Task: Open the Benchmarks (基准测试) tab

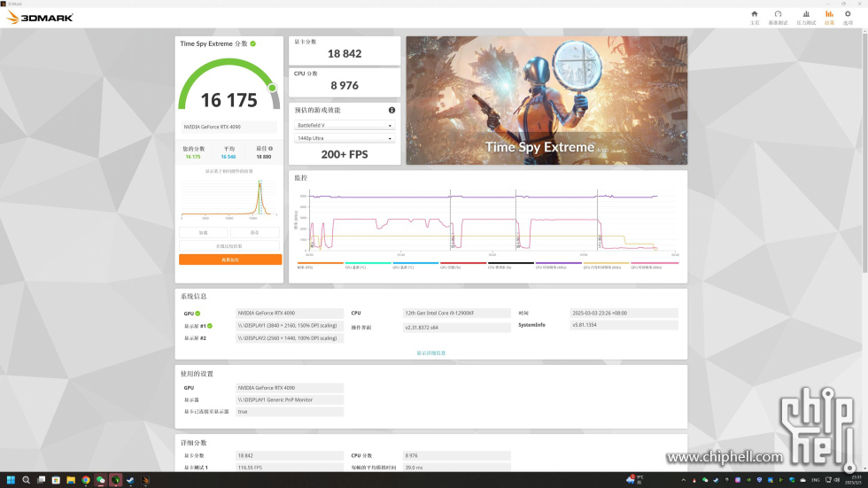Action: (778, 17)
